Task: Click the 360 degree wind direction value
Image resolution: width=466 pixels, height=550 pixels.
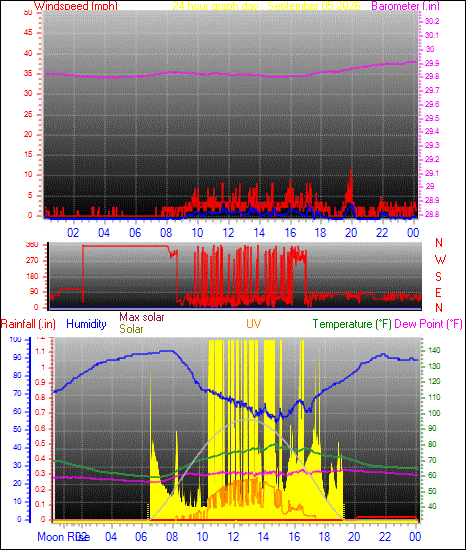Action: [32, 245]
